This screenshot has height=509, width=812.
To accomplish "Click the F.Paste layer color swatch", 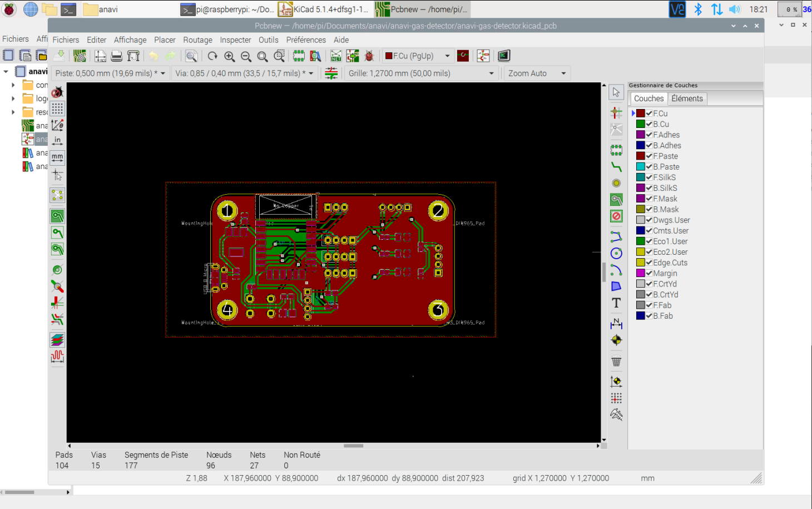I will tap(641, 156).
